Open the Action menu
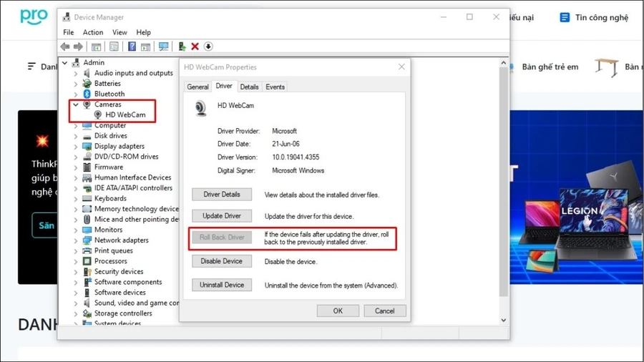The width and height of the screenshot is (644, 362). coord(93,32)
